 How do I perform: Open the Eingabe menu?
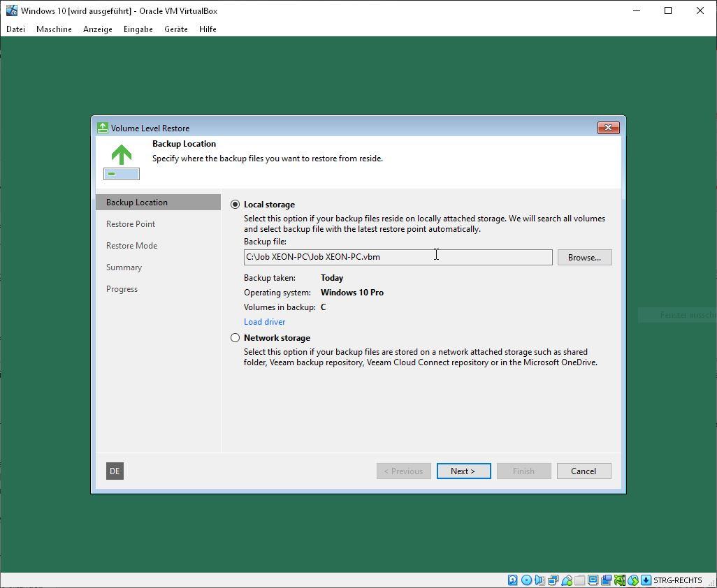pyautogui.click(x=138, y=29)
